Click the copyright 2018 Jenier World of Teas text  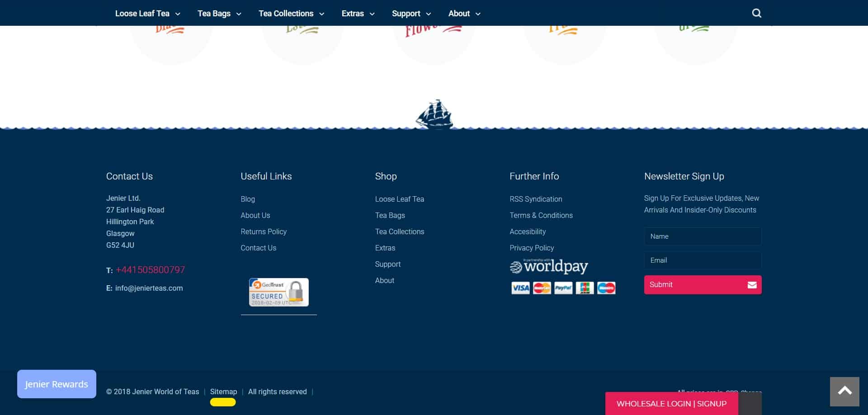(152, 392)
